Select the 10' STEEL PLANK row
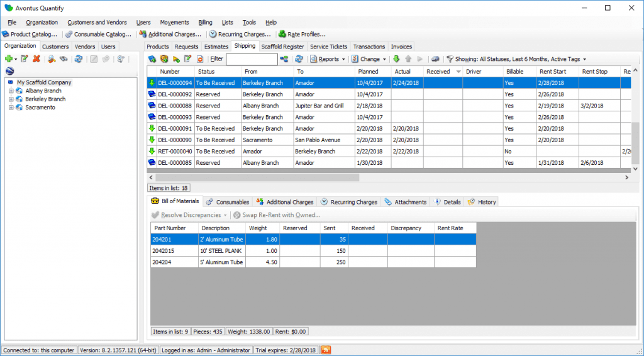Screen dimensions: 644x356 [313, 250]
